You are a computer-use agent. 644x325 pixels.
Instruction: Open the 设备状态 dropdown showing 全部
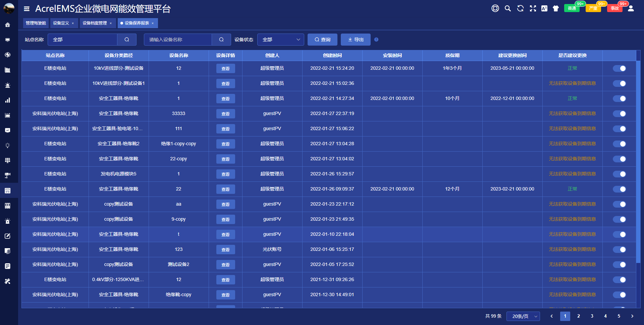click(280, 39)
